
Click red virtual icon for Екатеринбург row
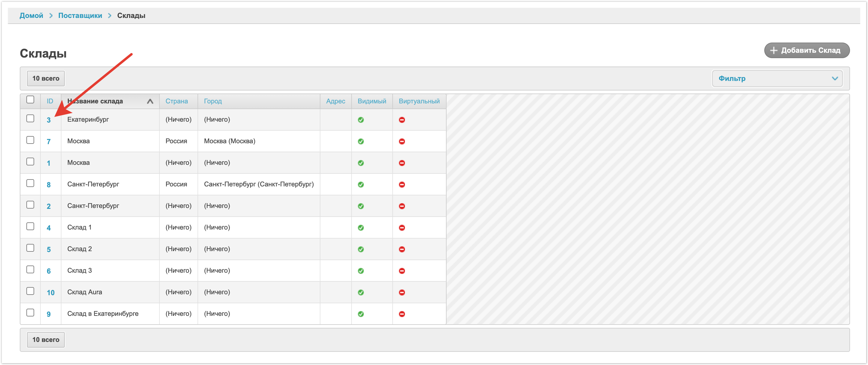(x=402, y=120)
